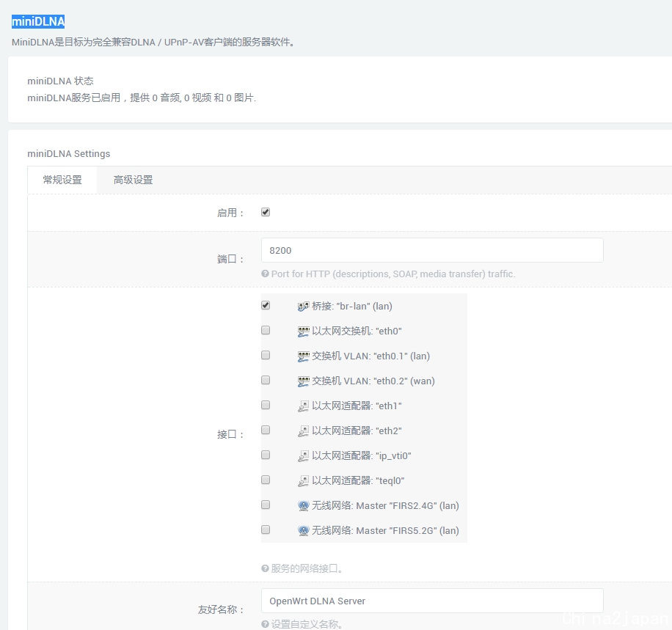
Task: Click the 端口 field containing 8200
Action: coord(432,250)
